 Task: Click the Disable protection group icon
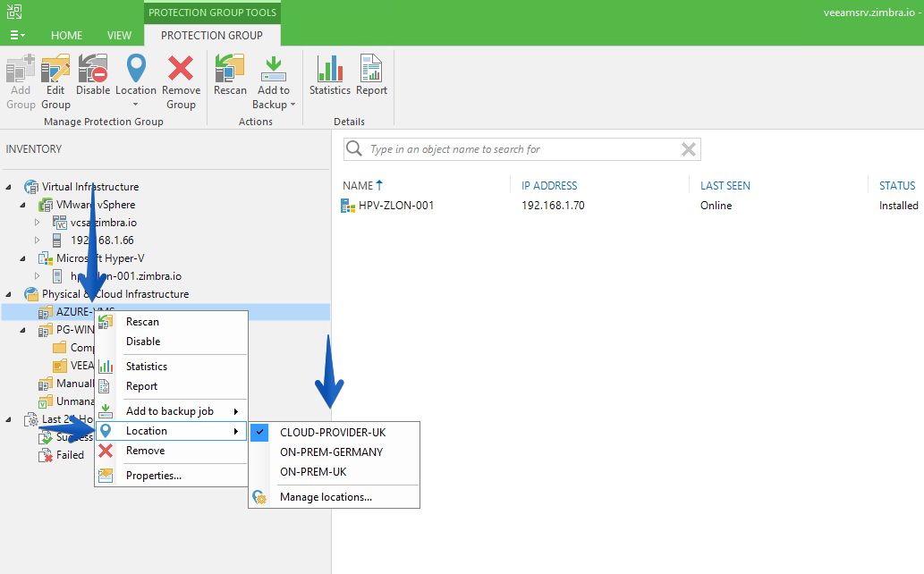coord(93,68)
